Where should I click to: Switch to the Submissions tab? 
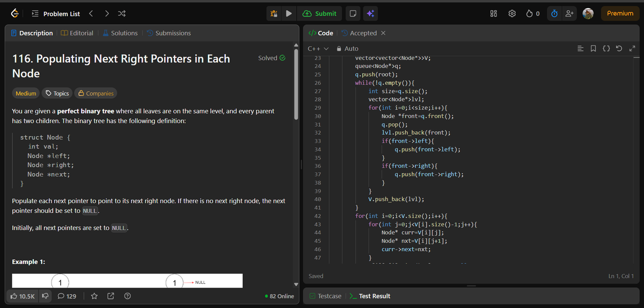pos(169,33)
